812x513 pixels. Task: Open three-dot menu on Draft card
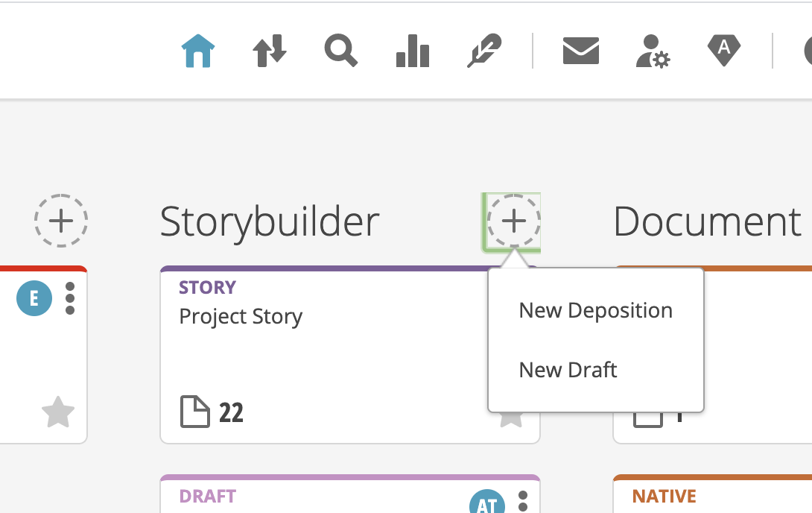[x=523, y=502]
